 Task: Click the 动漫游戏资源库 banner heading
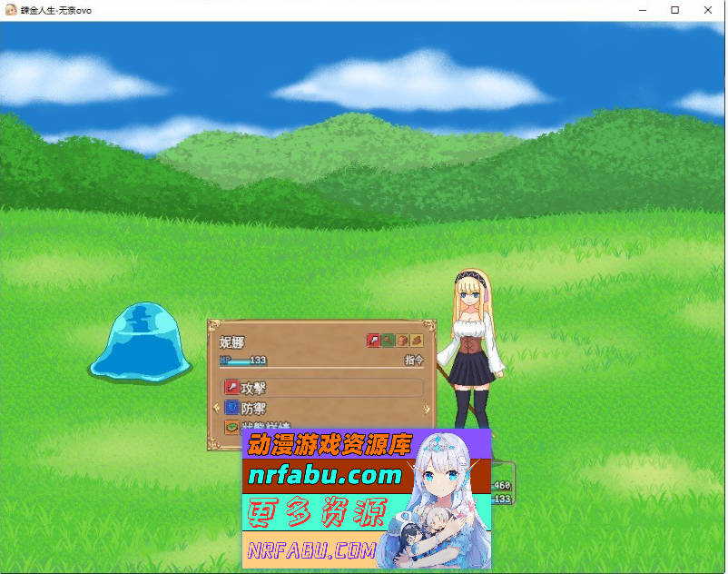[330, 444]
